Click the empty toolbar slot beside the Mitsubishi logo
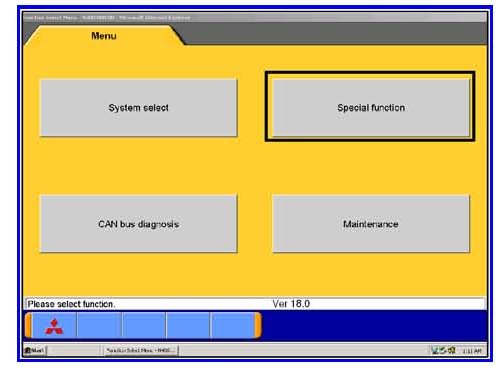Screen dimensions: 496x367 click(99, 326)
